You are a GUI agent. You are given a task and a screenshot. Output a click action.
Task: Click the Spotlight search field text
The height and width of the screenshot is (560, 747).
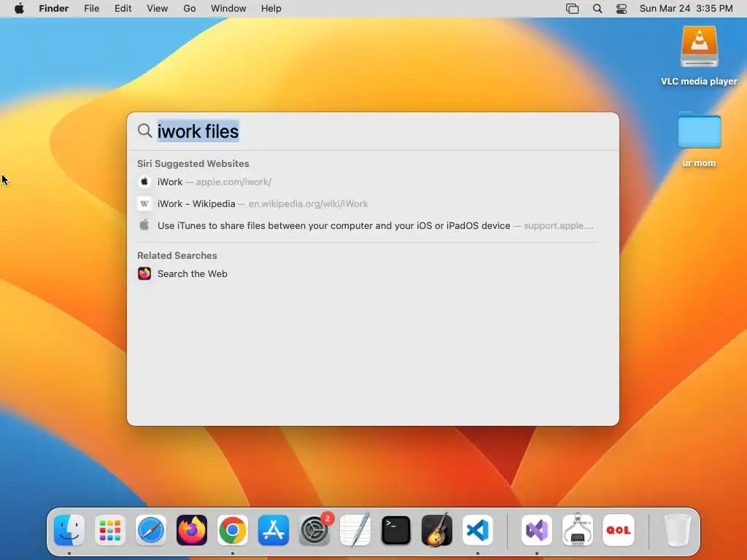coord(198,131)
